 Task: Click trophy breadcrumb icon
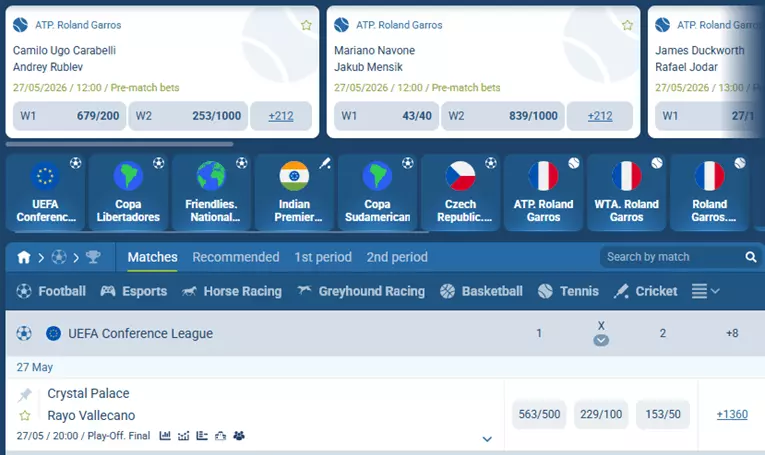point(93,257)
